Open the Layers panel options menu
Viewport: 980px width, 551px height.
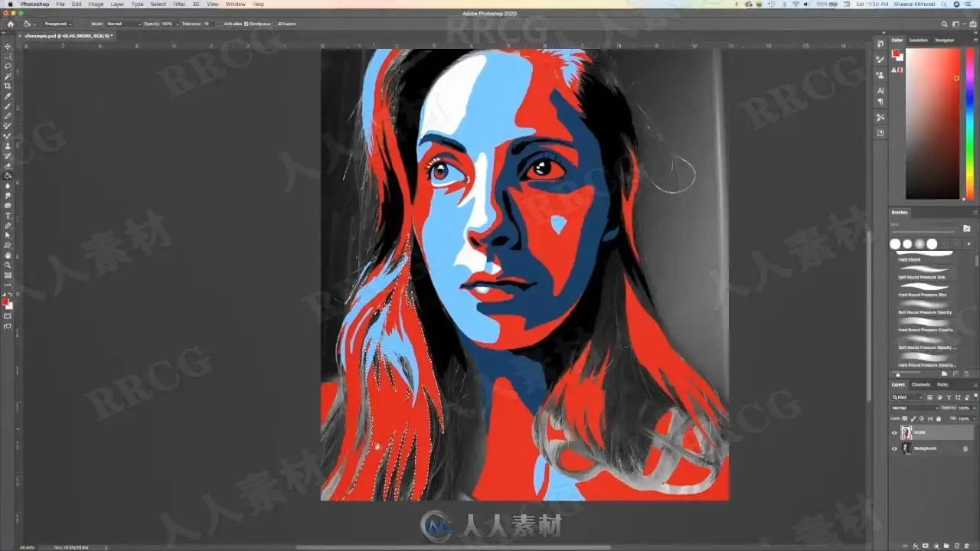975,384
